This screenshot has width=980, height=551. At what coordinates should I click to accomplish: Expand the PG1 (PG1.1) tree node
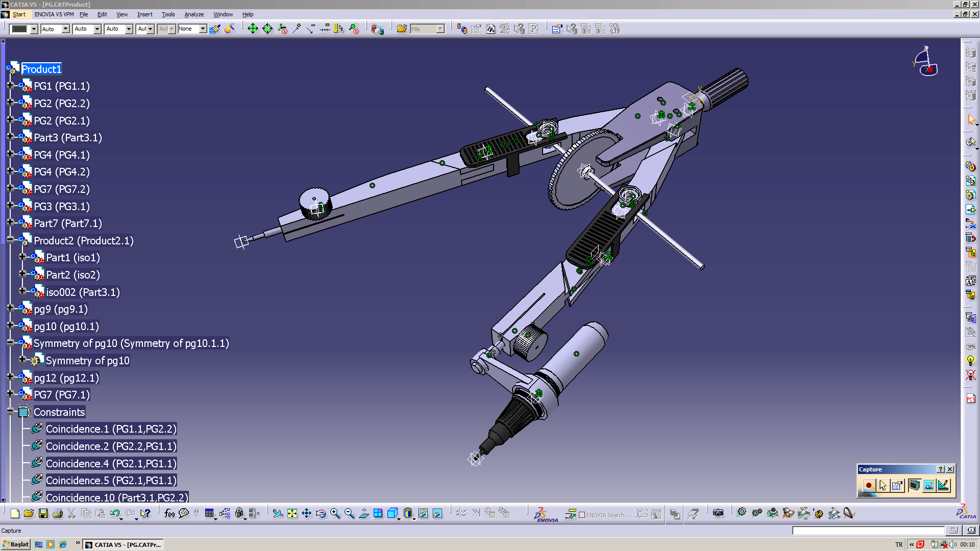pos(10,85)
